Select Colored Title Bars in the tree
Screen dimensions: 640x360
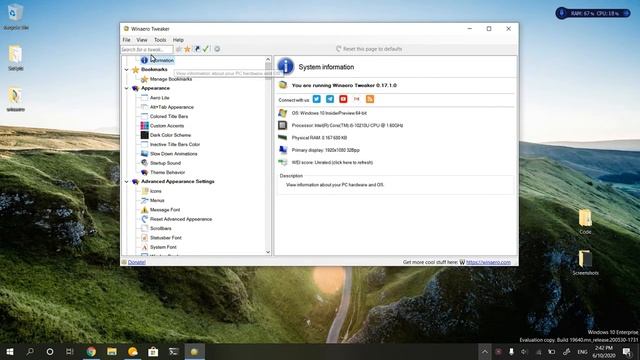169,117
